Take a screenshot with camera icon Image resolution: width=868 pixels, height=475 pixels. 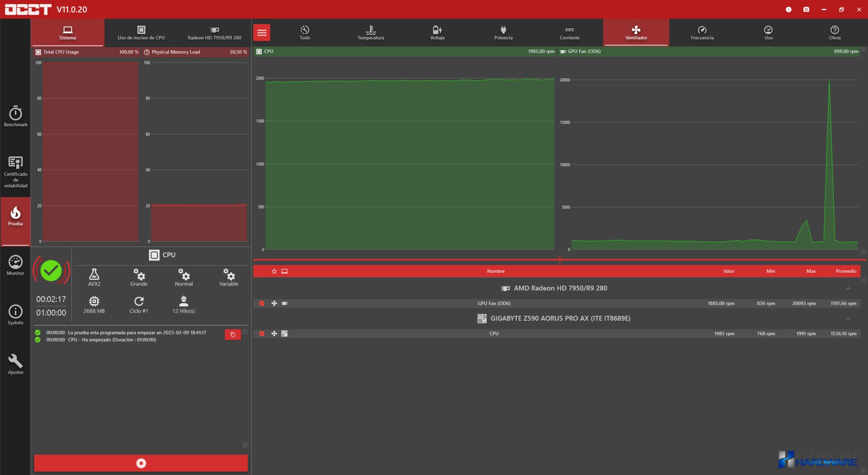tap(806, 9)
